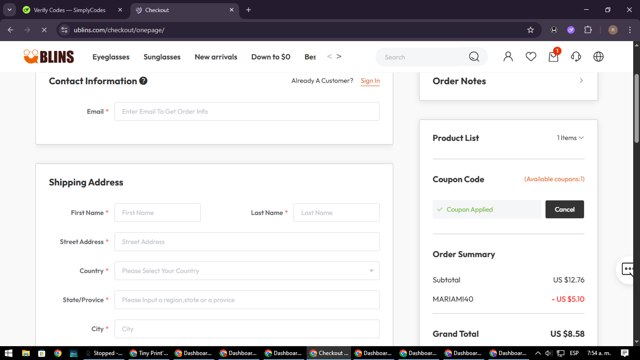Open the Eyeglasses menu
This screenshot has width=640, height=360.
pos(111,57)
